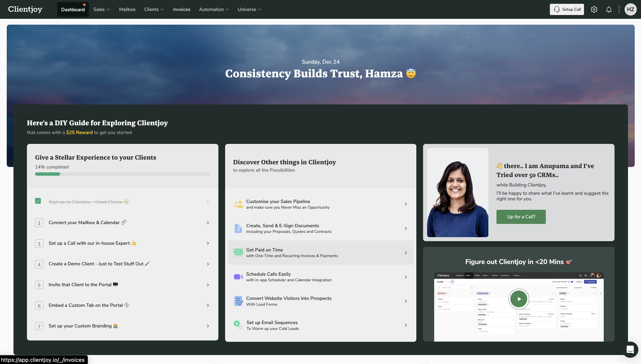The width and height of the screenshot is (641, 364).
Task: Click the Schedule Calls video camera icon
Action: (238, 277)
